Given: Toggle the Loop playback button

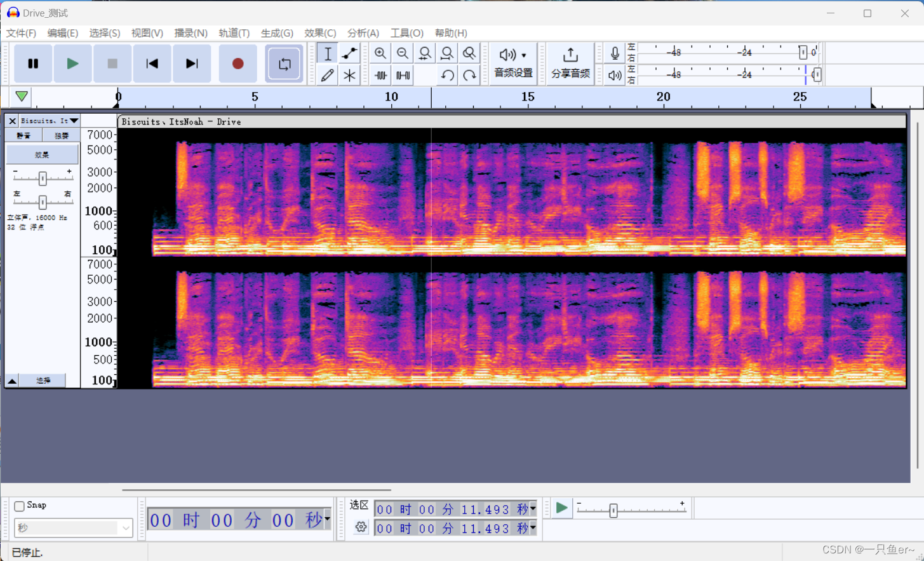Looking at the screenshot, I should click(284, 64).
